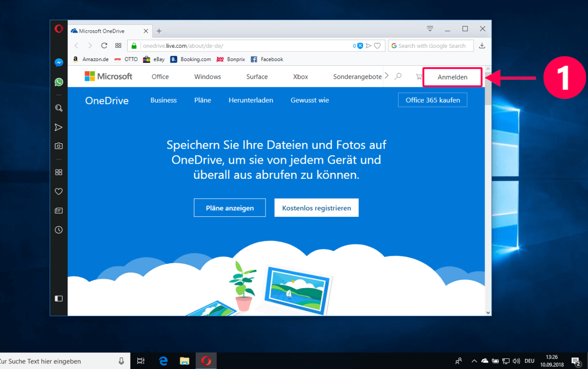
Task: Open Task View on the taskbar
Action: click(141, 361)
